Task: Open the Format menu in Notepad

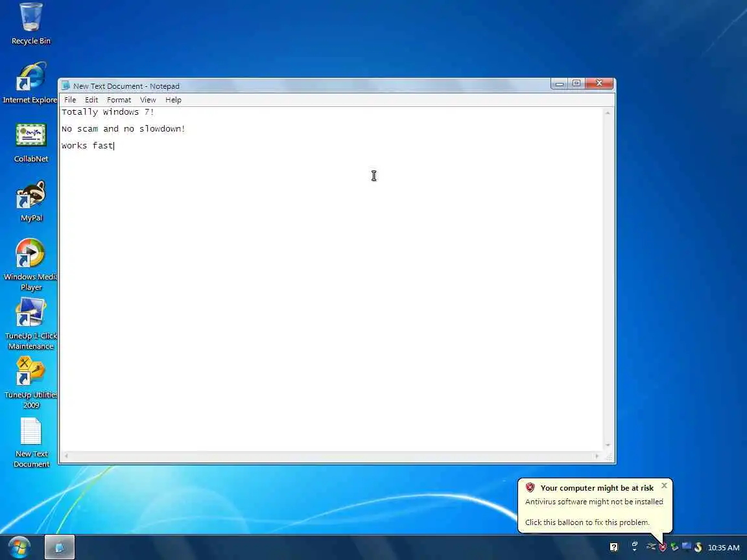Action: pyautogui.click(x=119, y=100)
